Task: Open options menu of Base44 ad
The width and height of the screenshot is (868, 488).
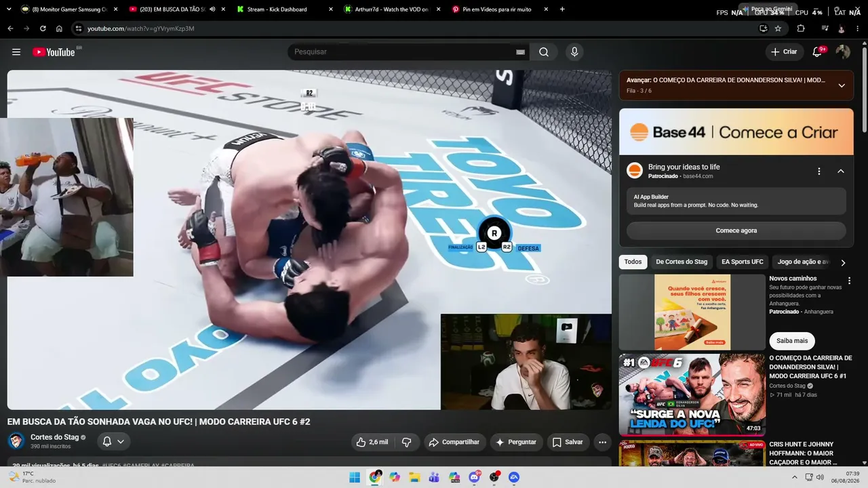Action: (x=819, y=171)
